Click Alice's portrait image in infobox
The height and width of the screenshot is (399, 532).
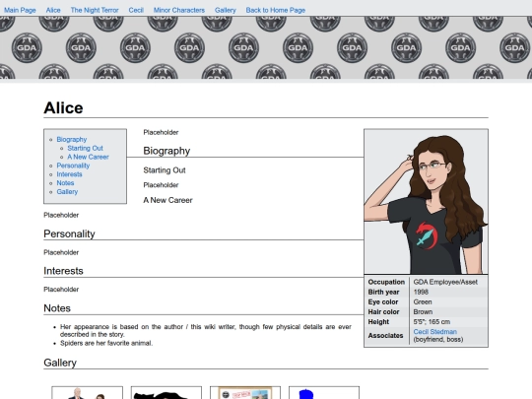click(x=426, y=202)
